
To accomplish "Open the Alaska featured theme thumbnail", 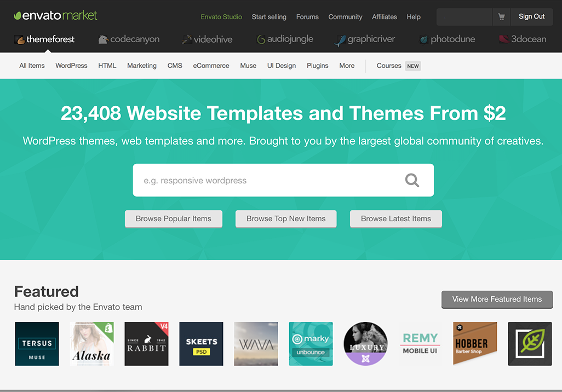I will click(x=92, y=344).
